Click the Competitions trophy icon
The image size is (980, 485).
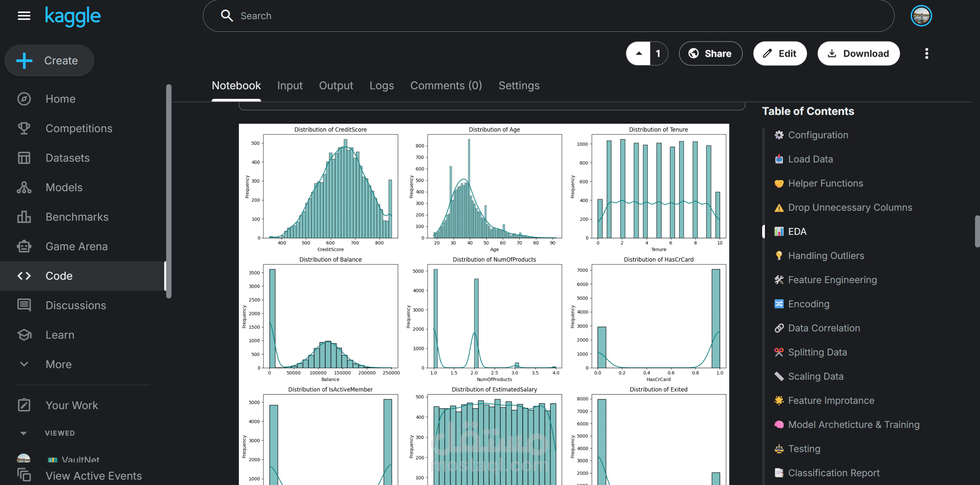tap(24, 128)
